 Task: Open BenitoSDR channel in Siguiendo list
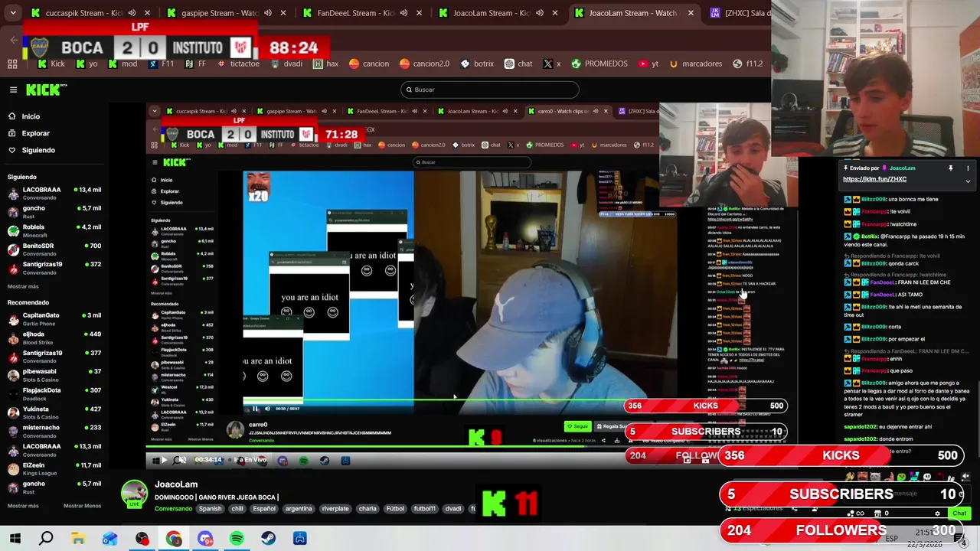point(54,249)
